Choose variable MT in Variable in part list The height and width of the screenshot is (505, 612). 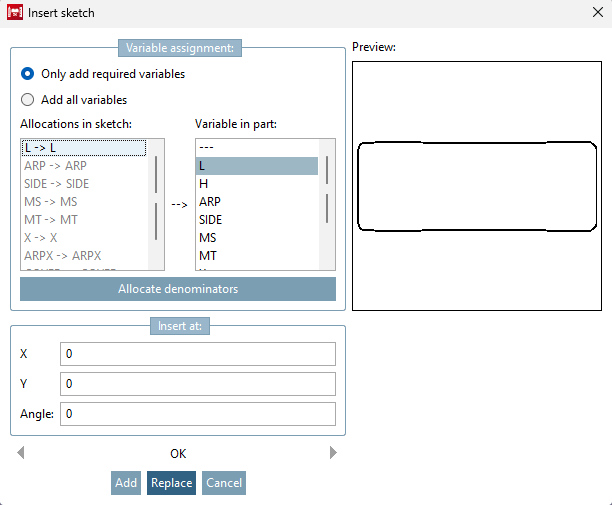pyautogui.click(x=257, y=256)
